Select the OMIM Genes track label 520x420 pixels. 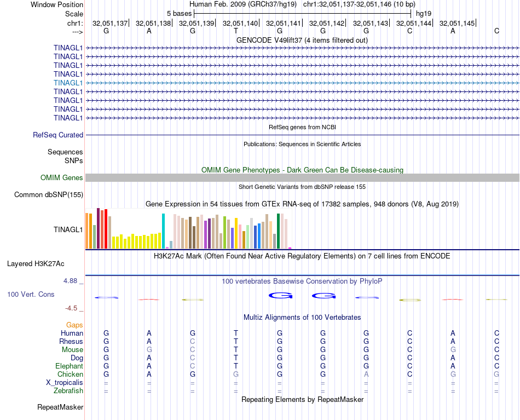point(61,178)
